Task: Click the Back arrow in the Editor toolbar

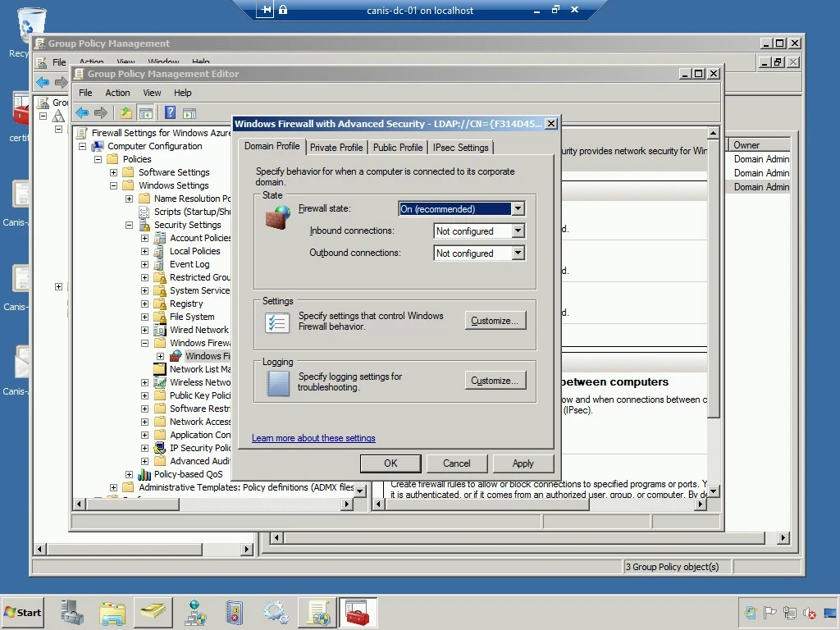Action: (x=82, y=113)
